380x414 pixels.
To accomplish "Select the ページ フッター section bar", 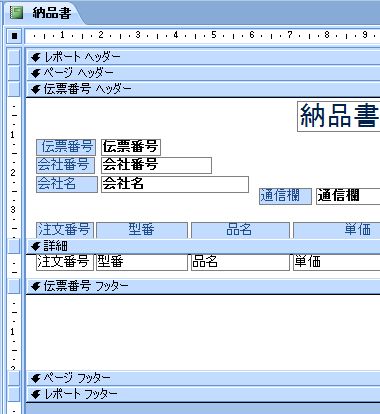I will (x=203, y=378).
